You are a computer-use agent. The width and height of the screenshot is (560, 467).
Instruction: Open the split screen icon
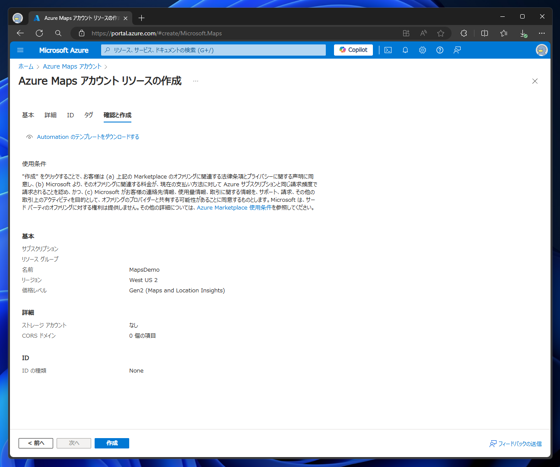pyautogui.click(x=484, y=33)
